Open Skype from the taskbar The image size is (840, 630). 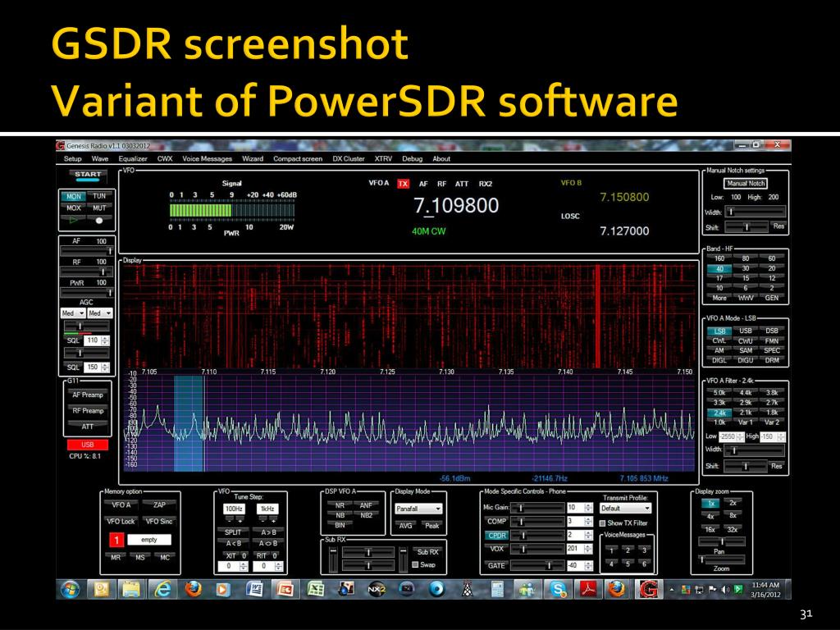tap(558, 589)
